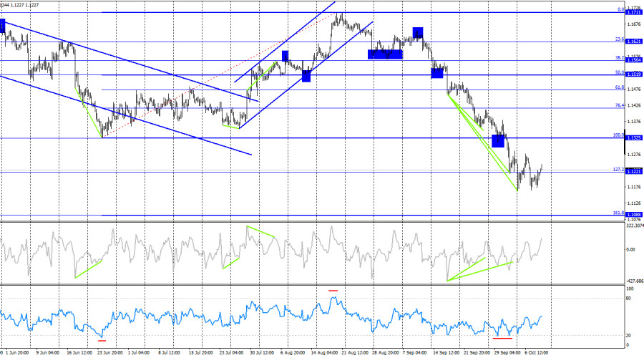Select the 1.1325 price level tag
The width and height of the screenshot is (644, 358).
coord(634,137)
